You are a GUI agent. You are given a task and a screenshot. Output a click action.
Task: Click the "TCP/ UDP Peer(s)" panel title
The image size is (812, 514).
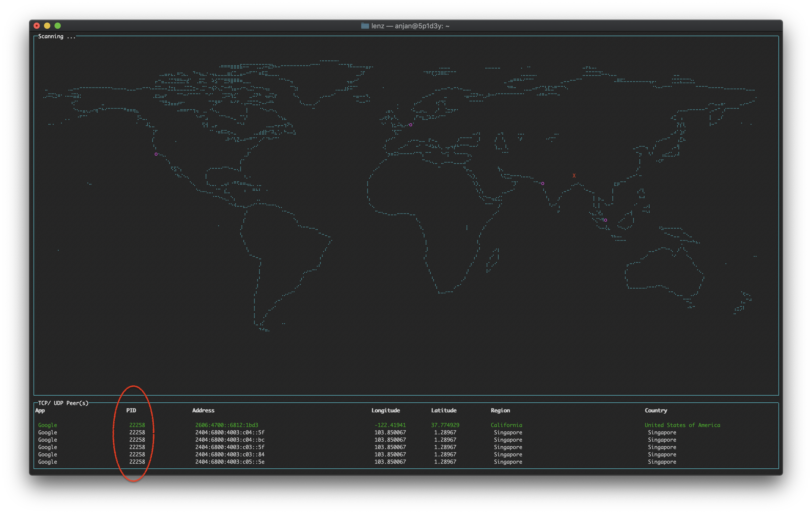63,403
